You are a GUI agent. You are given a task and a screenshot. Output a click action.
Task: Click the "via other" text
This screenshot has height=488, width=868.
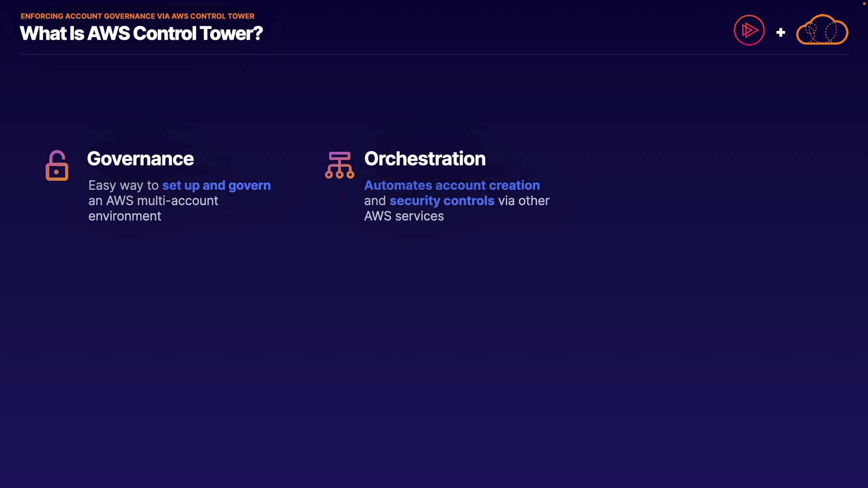[x=524, y=201]
